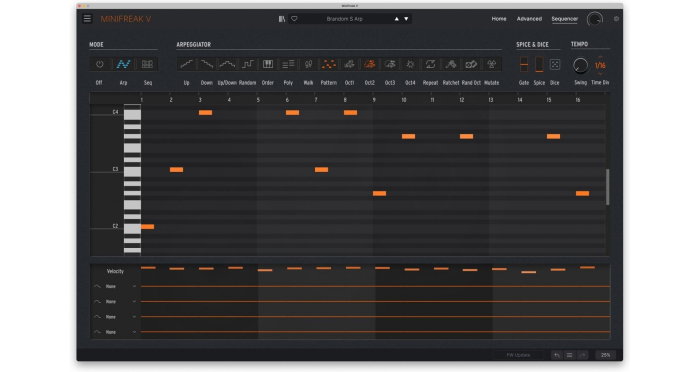Switch to the Sequencer tab
The image size is (700, 372).
(x=564, y=19)
